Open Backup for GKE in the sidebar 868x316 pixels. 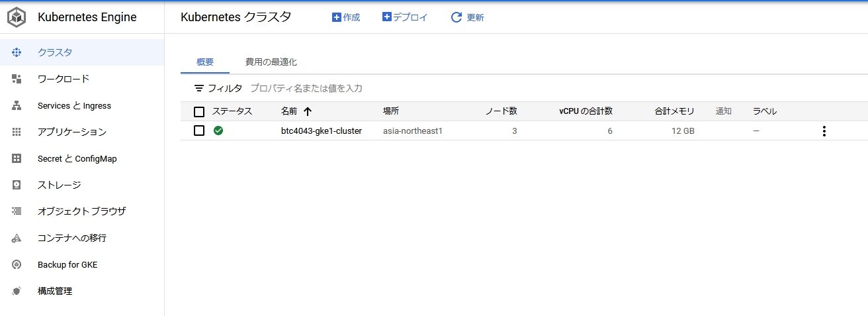pyautogui.click(x=82, y=264)
